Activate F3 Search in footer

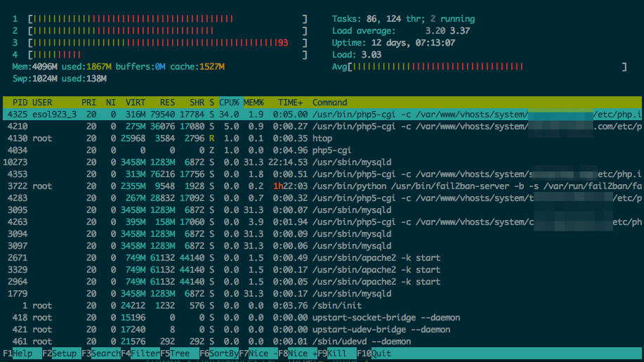101,354
